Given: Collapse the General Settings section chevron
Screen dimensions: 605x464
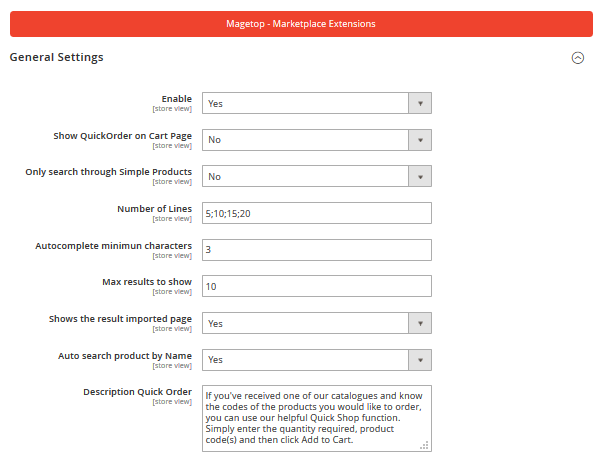Looking at the screenshot, I should [x=577, y=58].
